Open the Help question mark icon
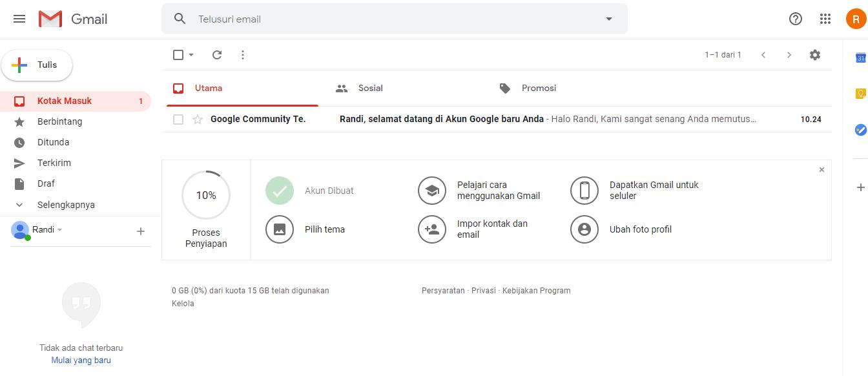868x376 pixels. (x=796, y=19)
